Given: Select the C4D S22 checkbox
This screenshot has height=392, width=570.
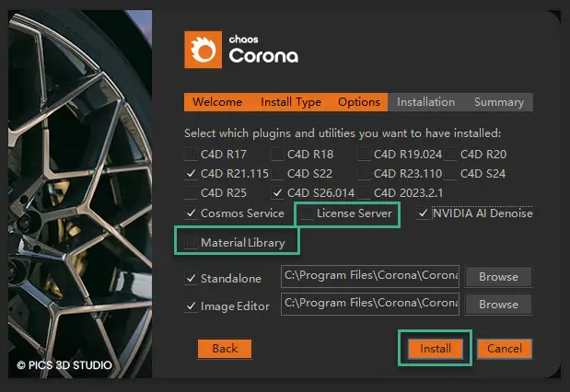Looking at the screenshot, I should click(x=277, y=173).
